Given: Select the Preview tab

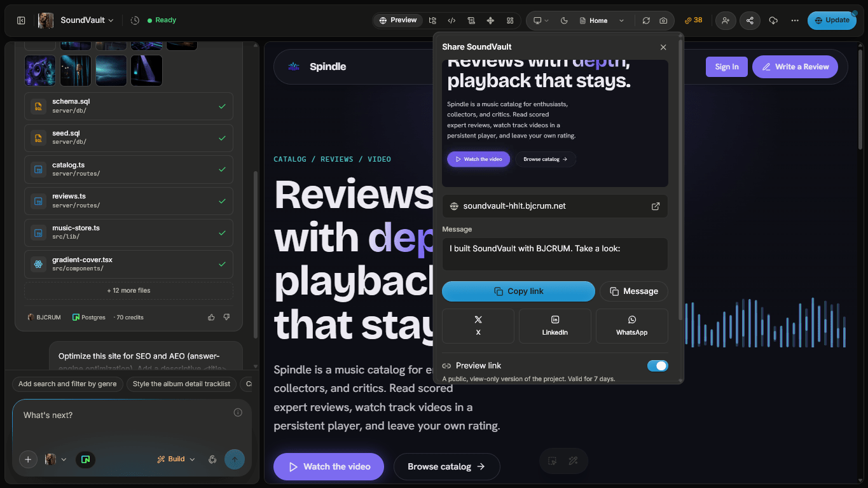Looking at the screenshot, I should point(398,20).
